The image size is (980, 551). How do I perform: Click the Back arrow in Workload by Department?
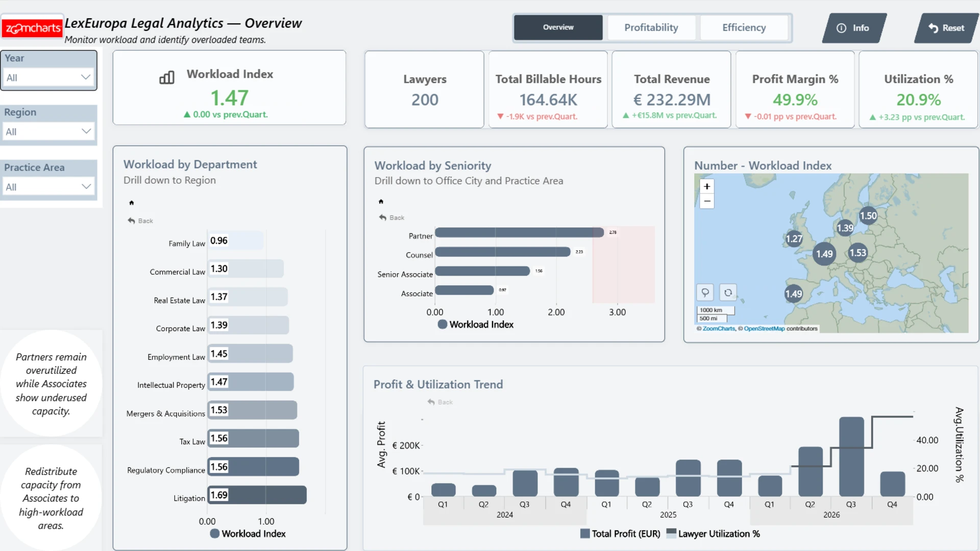point(132,221)
